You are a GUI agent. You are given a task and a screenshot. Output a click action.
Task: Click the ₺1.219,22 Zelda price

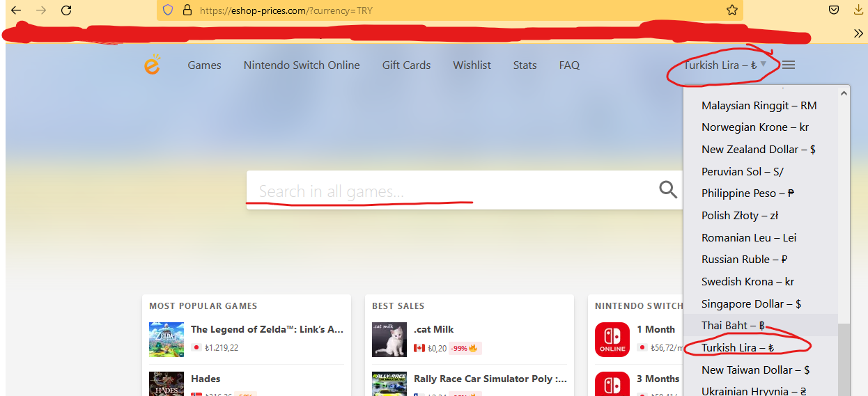[222, 348]
